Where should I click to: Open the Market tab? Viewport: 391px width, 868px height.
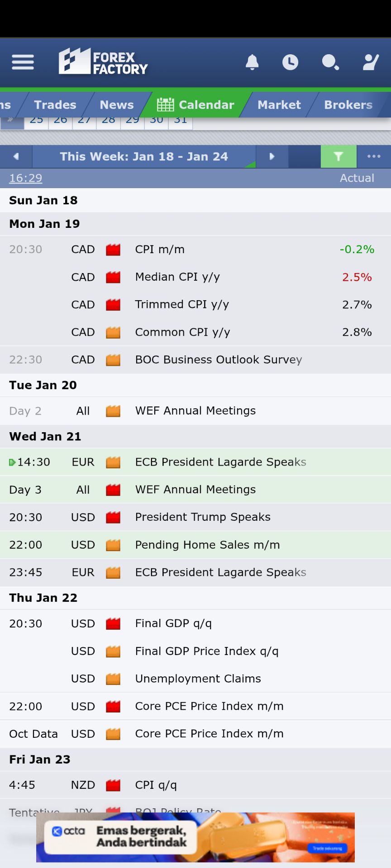279,105
